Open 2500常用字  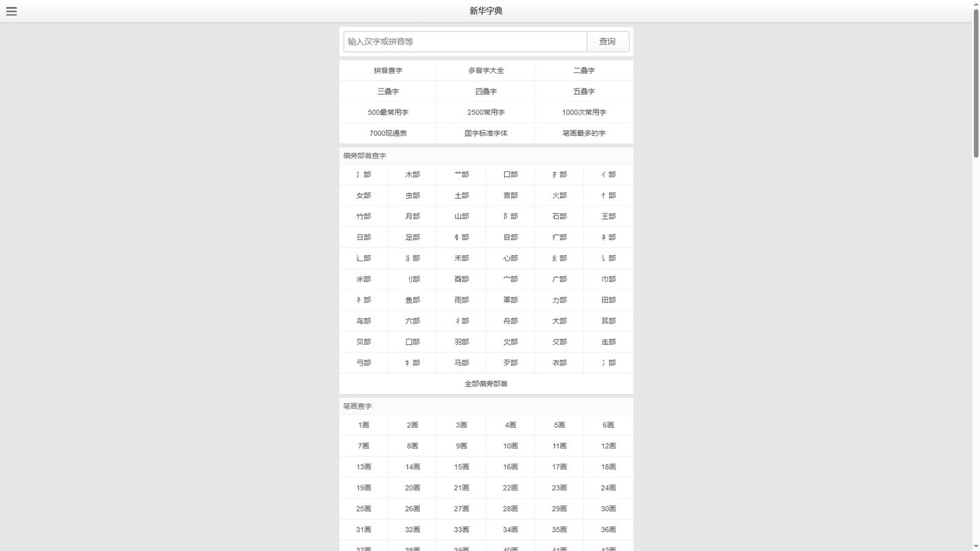coord(486,113)
